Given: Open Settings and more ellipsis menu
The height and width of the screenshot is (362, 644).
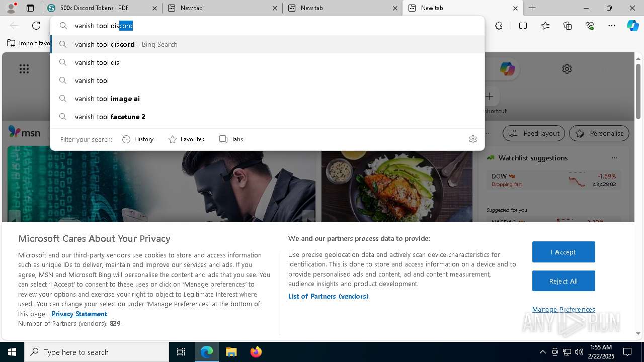Looking at the screenshot, I should point(612,26).
